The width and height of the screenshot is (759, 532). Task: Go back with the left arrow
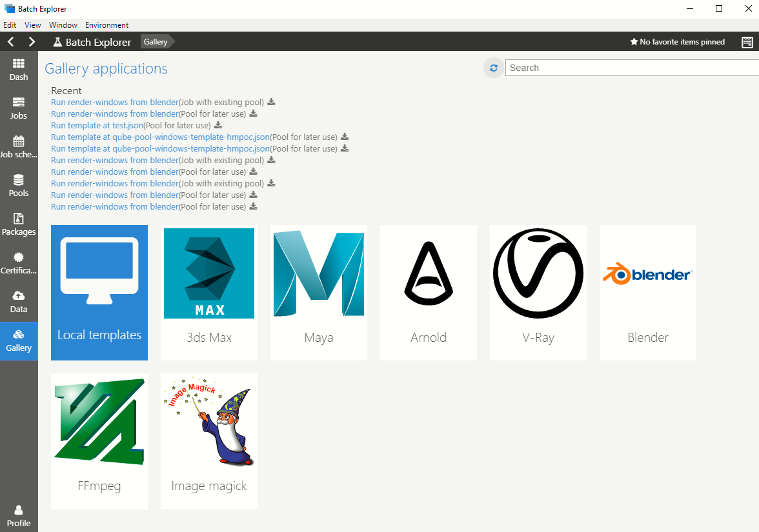(10, 41)
